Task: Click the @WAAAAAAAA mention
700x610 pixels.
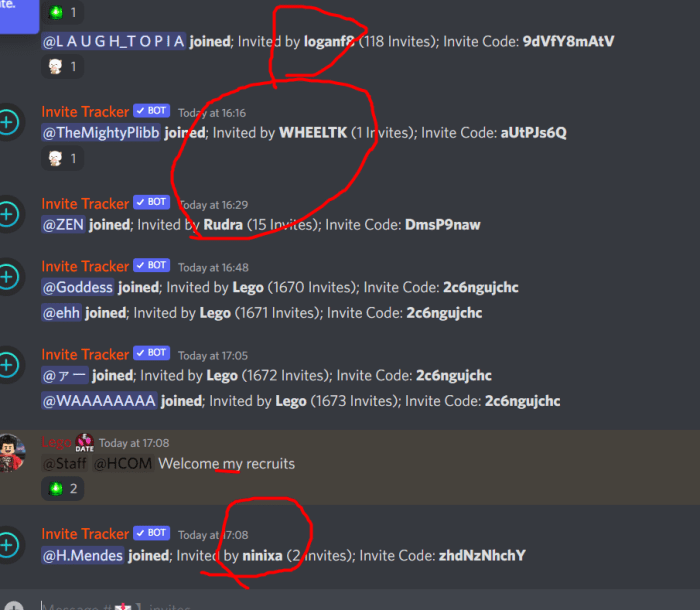Action: pyautogui.click(x=99, y=401)
